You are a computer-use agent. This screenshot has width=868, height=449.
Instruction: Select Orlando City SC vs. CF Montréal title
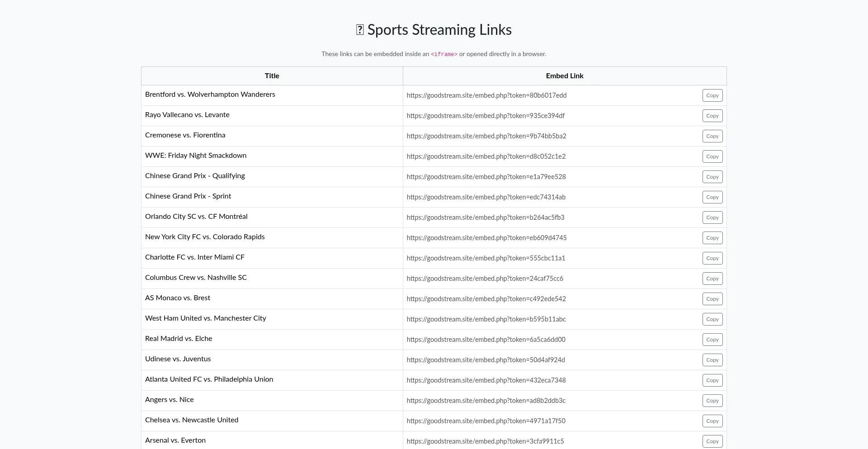click(196, 217)
